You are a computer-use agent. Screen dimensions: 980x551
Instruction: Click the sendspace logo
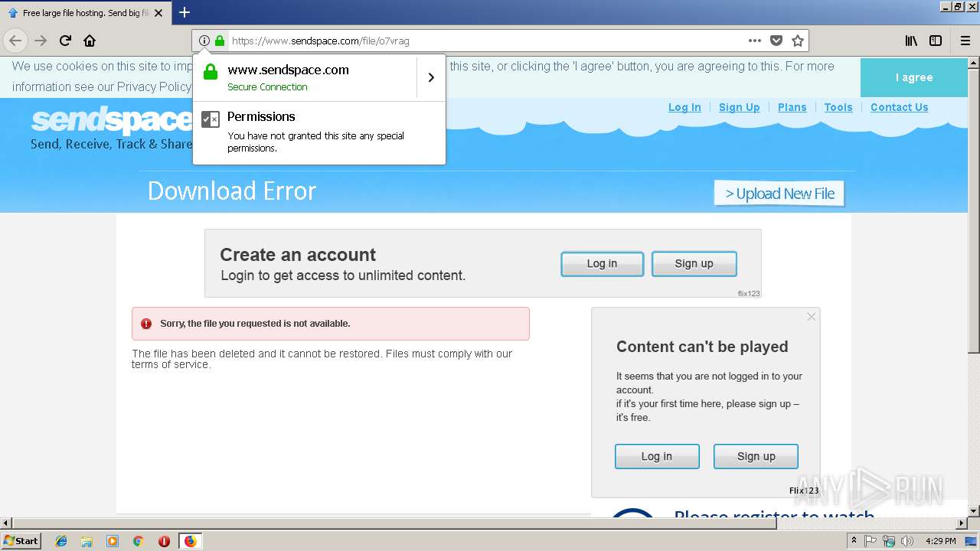(112, 121)
